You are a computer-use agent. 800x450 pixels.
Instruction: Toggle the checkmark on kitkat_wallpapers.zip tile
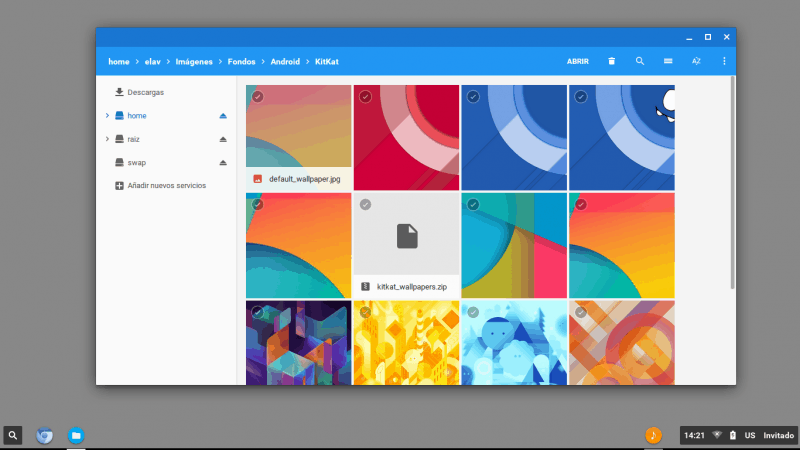click(365, 205)
